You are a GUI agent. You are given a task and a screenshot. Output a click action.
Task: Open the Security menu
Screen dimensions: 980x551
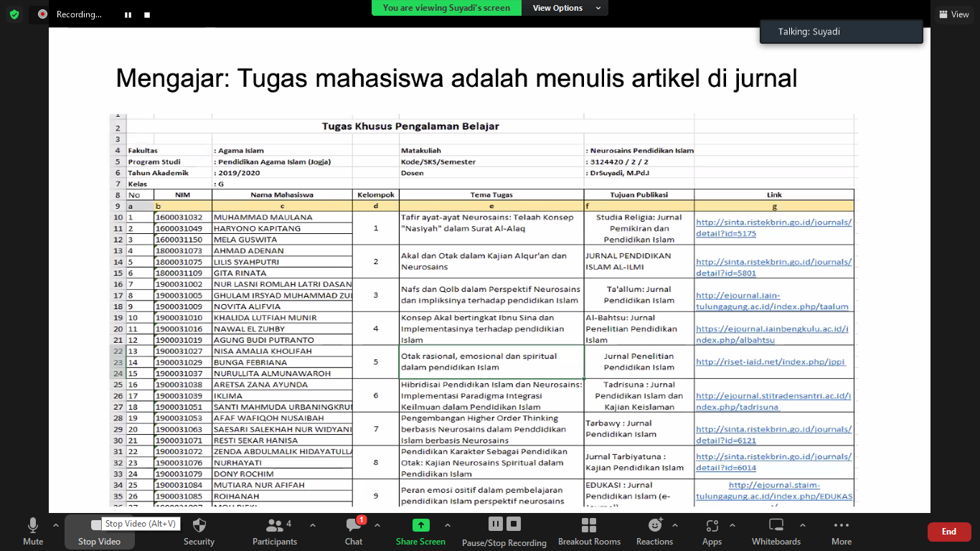click(199, 532)
